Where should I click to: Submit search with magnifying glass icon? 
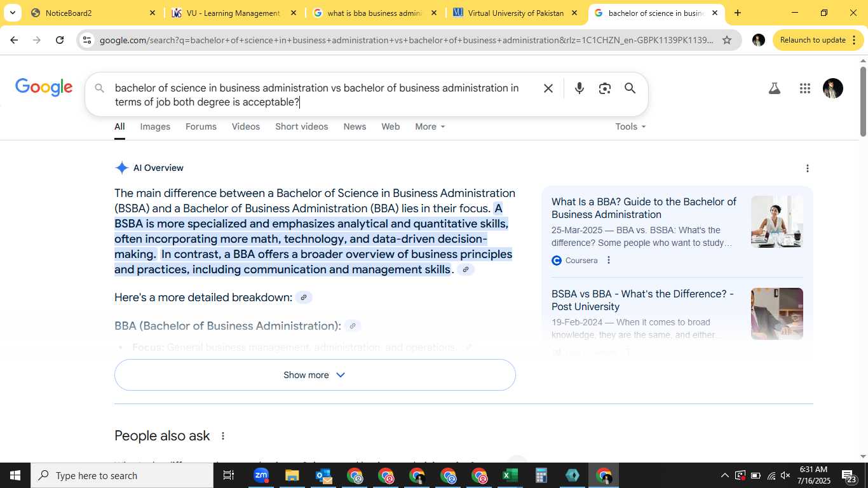pyautogui.click(x=630, y=88)
